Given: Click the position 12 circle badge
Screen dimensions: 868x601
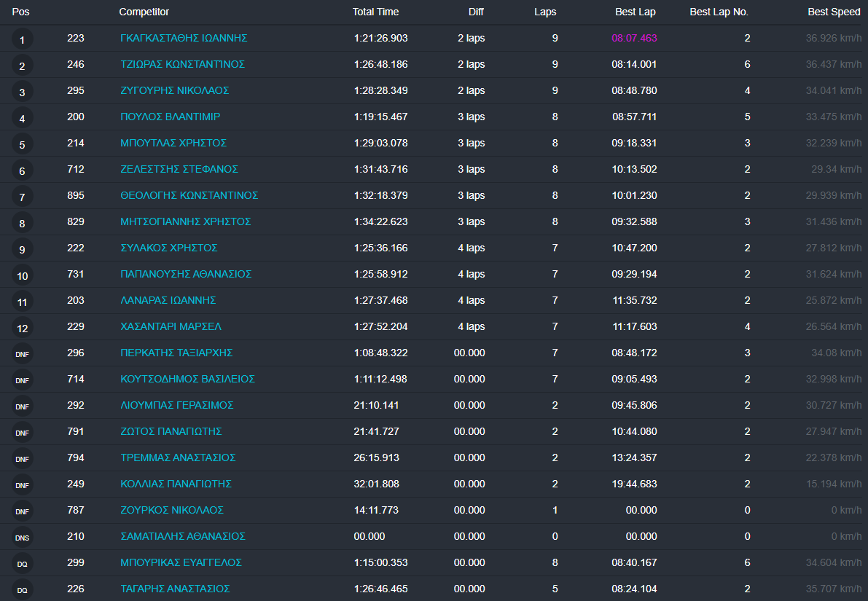Looking at the screenshot, I should pyautogui.click(x=22, y=328).
